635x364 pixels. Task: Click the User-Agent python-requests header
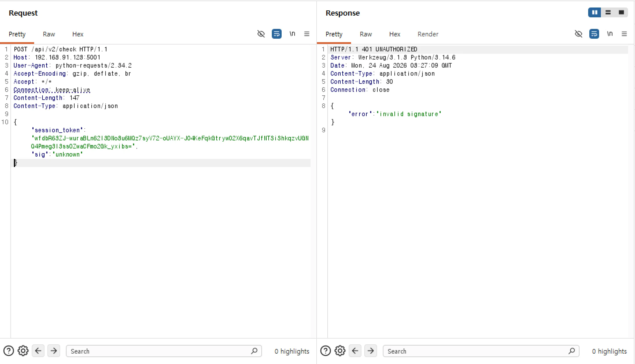coord(73,66)
